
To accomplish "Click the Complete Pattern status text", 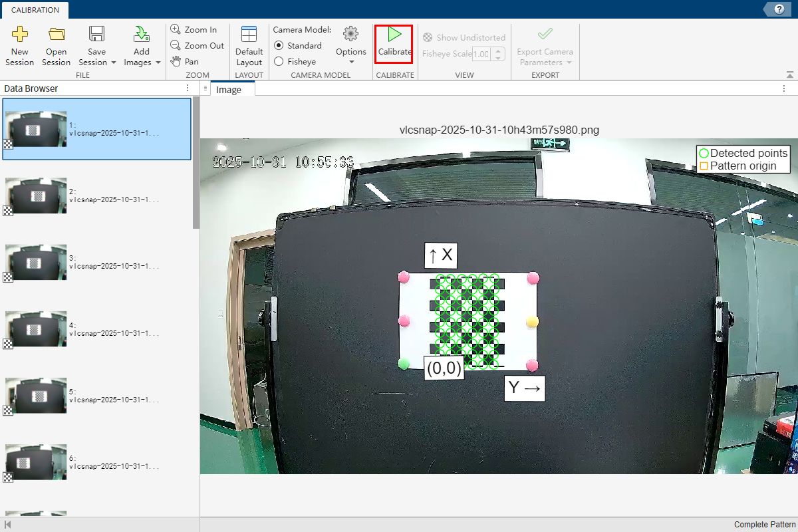I will click(764, 525).
